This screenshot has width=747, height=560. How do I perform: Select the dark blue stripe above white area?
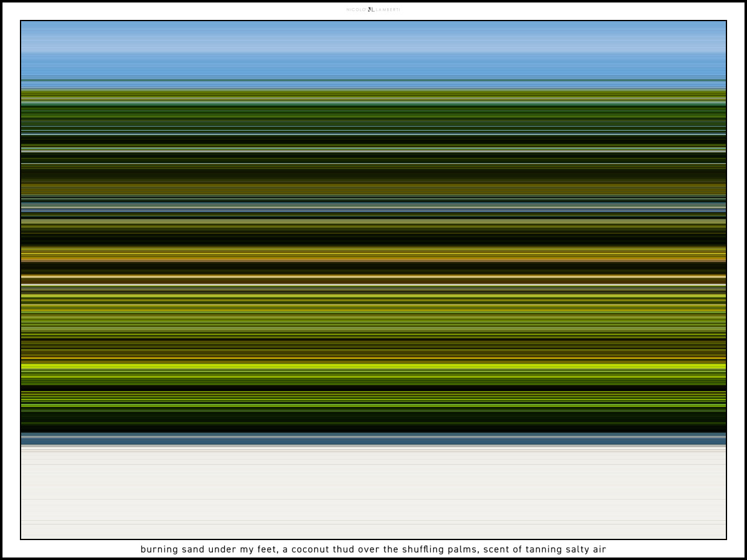click(374, 439)
